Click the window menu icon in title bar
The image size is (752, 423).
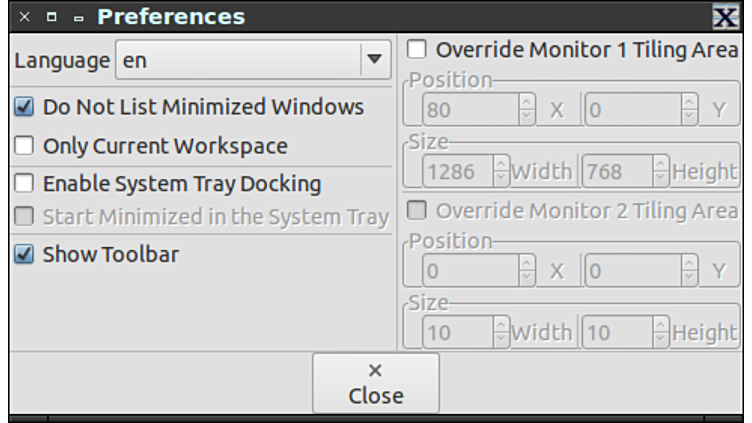pyautogui.click(x=25, y=18)
